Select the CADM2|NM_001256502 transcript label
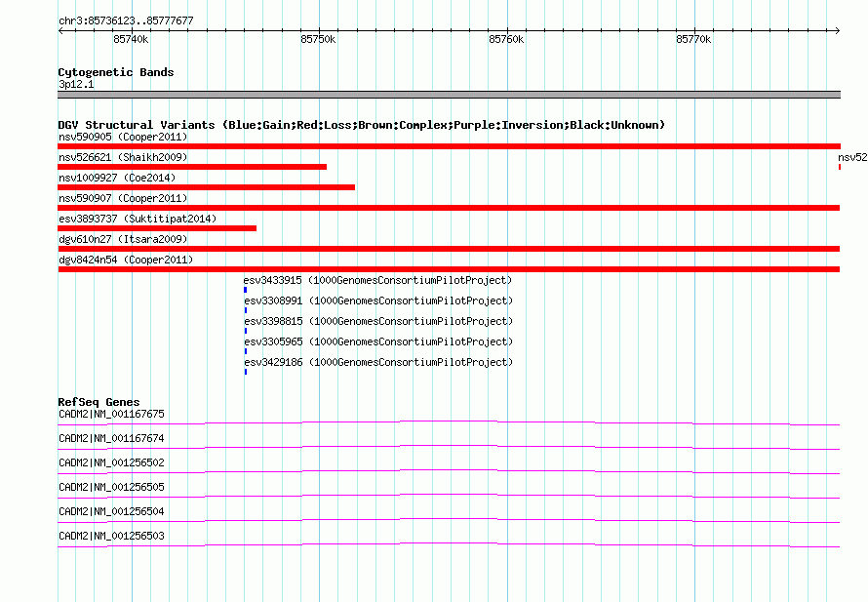The image size is (868, 602). coord(111,463)
